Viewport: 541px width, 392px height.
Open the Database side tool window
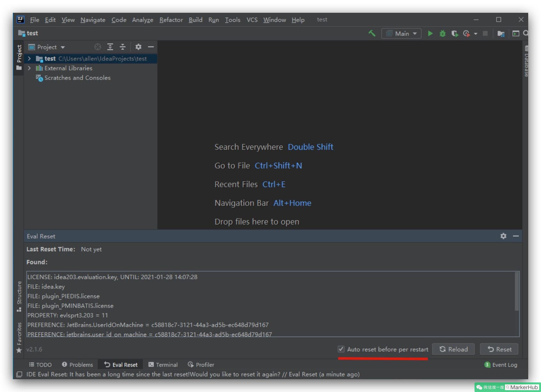click(x=526, y=61)
